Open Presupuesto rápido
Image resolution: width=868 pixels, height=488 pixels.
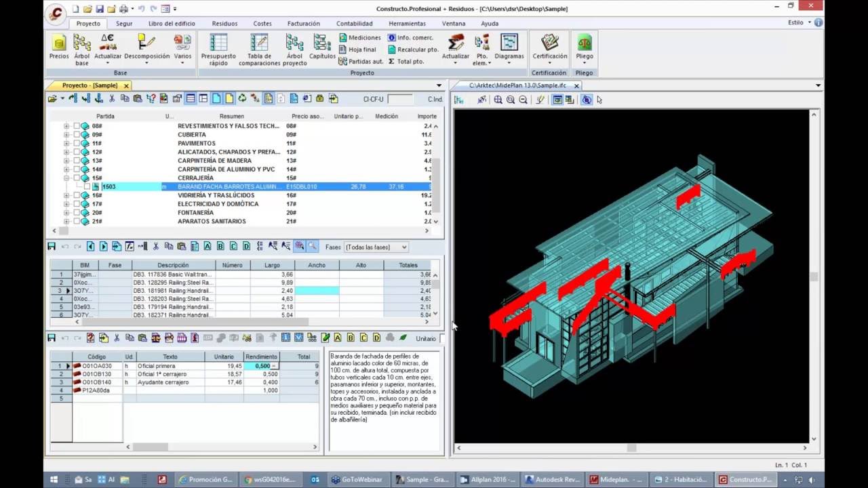click(218, 50)
